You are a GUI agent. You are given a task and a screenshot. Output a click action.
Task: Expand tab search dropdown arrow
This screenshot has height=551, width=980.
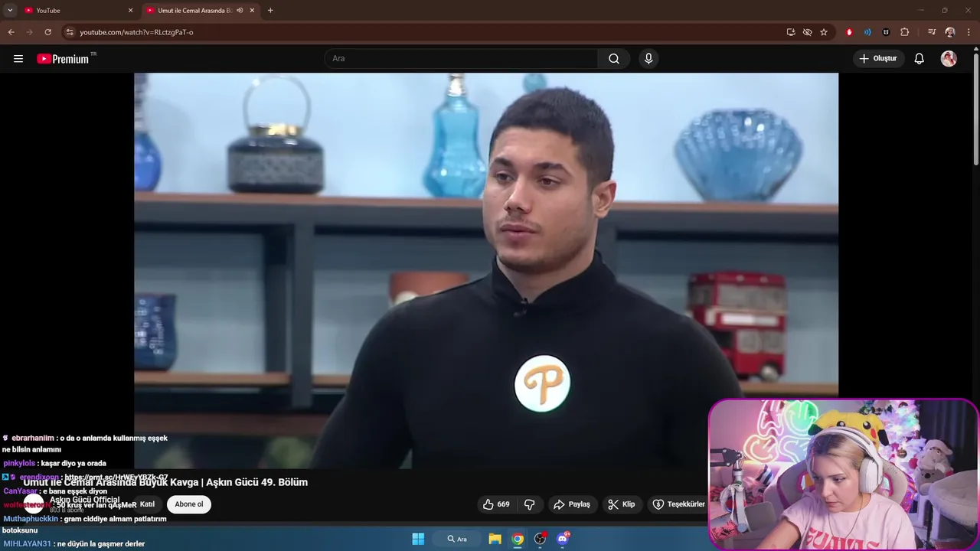click(x=10, y=11)
